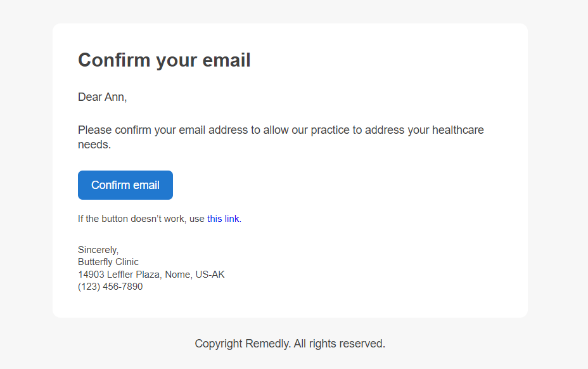588x369 pixels.
Task: Open the 'this link' hyperlink
Action: tap(223, 219)
